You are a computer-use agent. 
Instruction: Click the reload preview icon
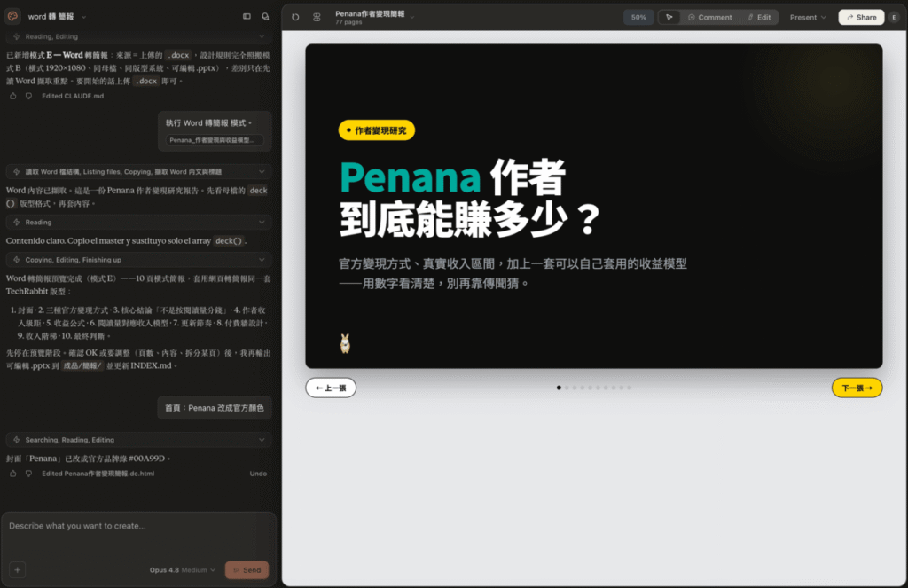click(295, 18)
